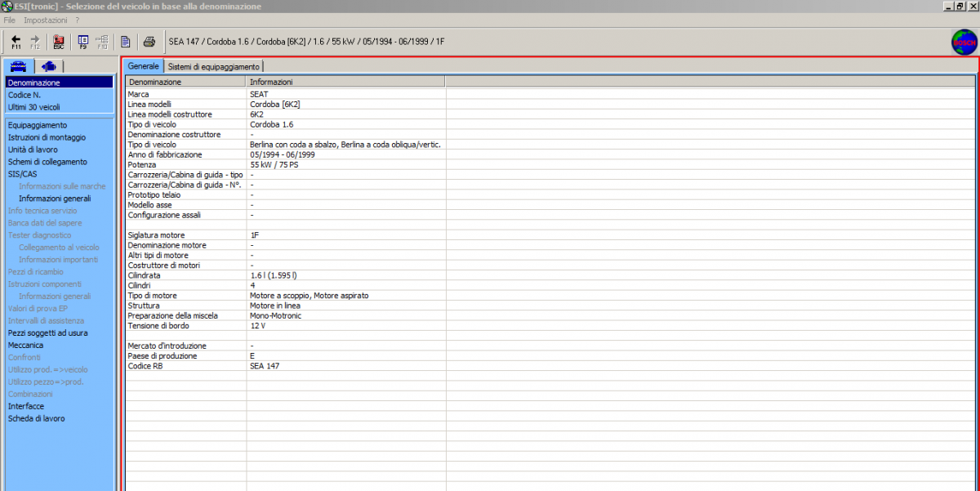Click the Siglatura motore value 1F
The image size is (980, 491).
coord(254,235)
